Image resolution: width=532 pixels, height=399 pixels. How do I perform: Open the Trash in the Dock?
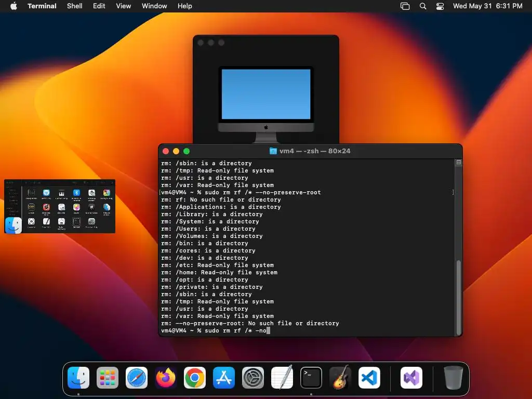(453, 378)
